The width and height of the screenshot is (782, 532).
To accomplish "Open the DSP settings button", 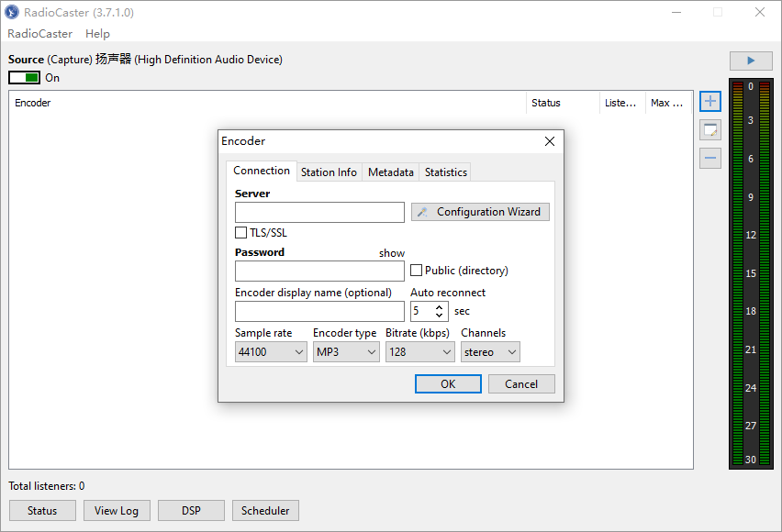I will (191, 511).
